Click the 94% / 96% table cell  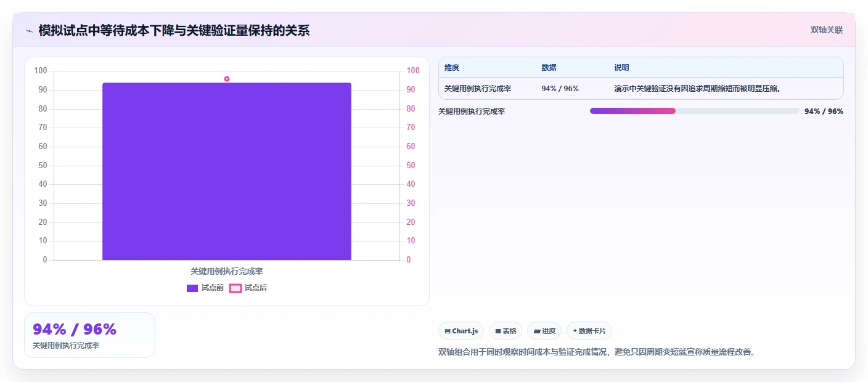point(560,88)
